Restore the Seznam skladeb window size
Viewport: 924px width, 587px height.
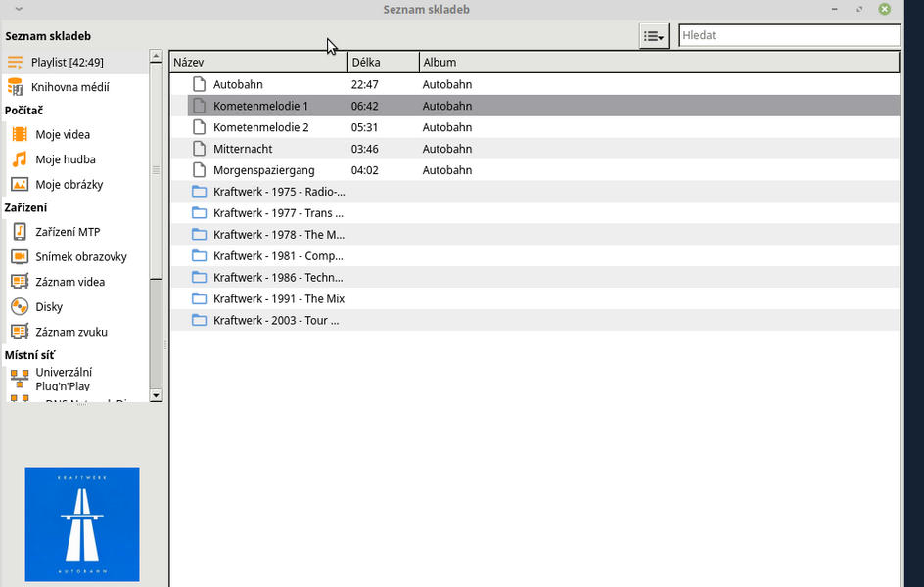tap(859, 9)
